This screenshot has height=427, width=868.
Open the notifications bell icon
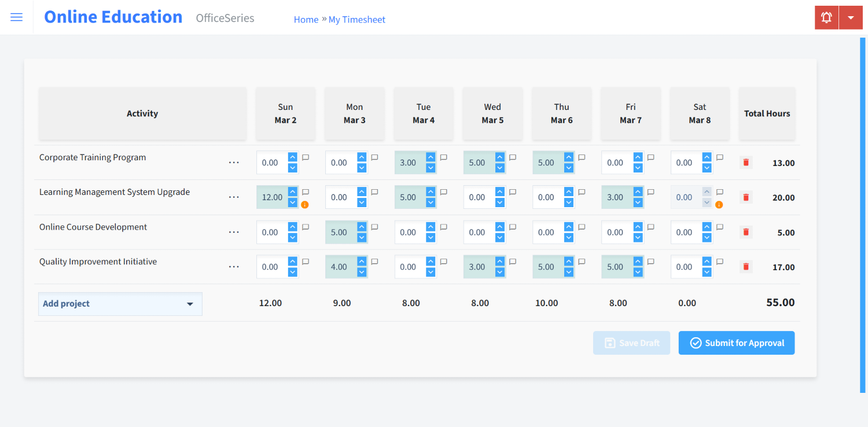[x=826, y=17]
